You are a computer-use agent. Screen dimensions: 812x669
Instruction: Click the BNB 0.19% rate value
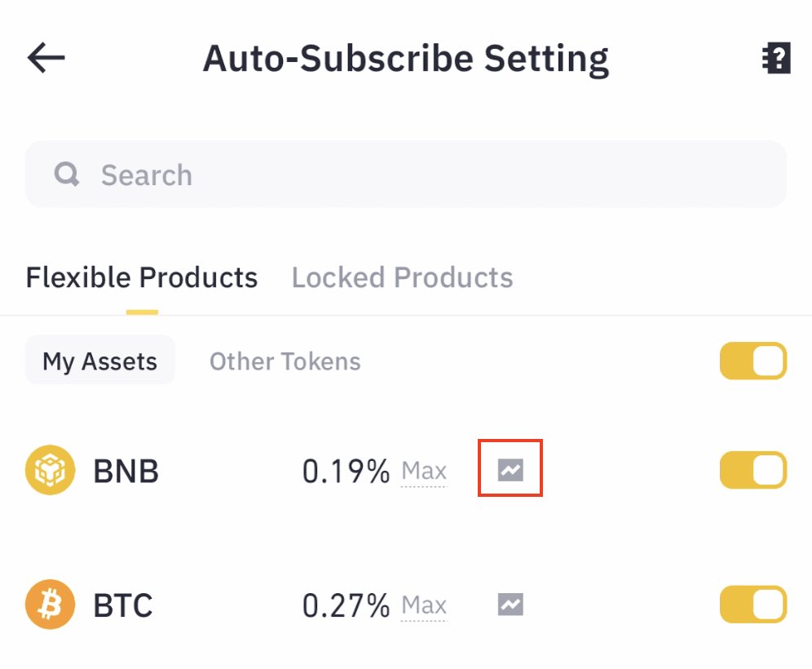tap(346, 471)
